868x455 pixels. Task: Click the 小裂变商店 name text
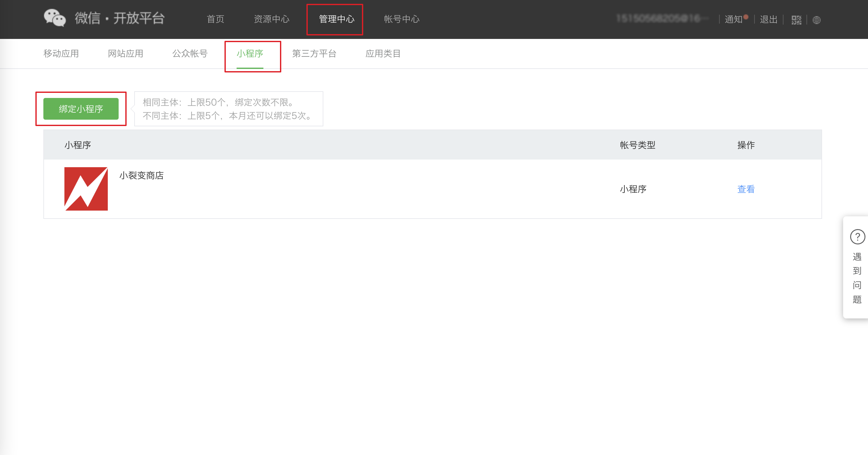(141, 175)
